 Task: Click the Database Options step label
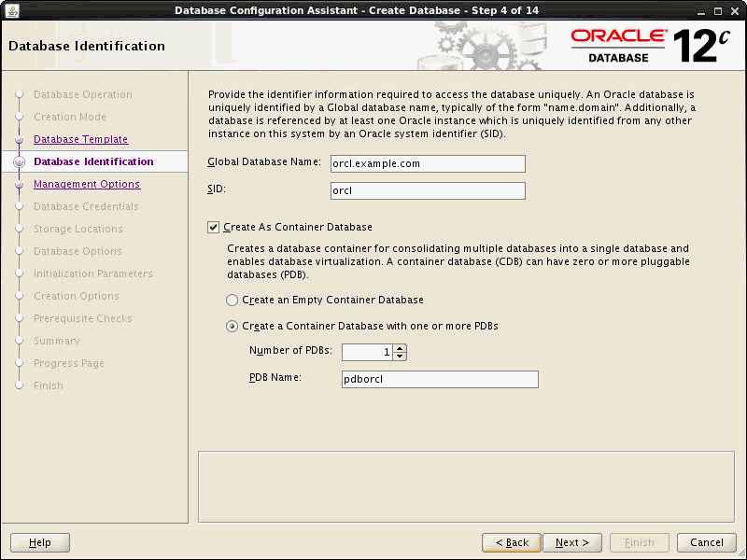pos(78,251)
